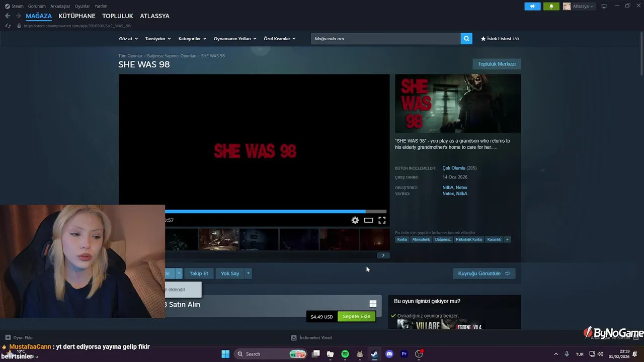Screen dimensions: 644x362
Task: Click the SHE WAS 98 header image
Action: pyautogui.click(x=458, y=104)
